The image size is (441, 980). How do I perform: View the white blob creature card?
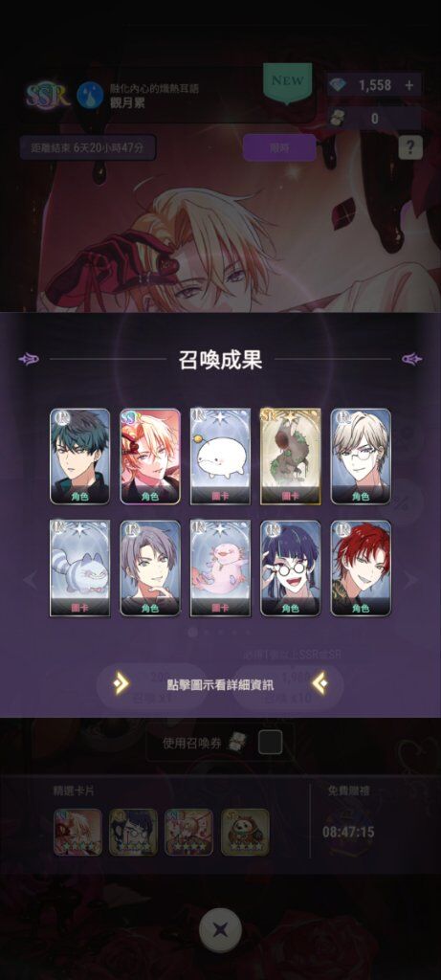220,457
